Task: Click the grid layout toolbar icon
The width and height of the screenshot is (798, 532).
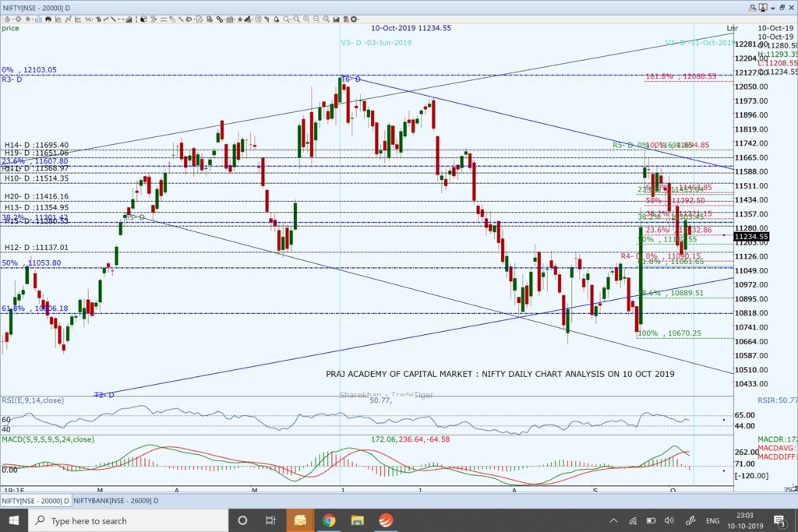Action: pyautogui.click(x=230, y=19)
